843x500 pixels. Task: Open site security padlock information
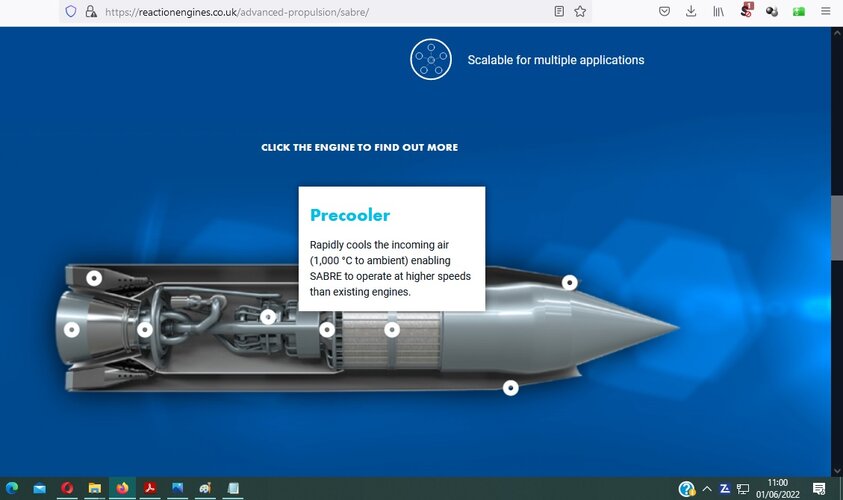91,11
